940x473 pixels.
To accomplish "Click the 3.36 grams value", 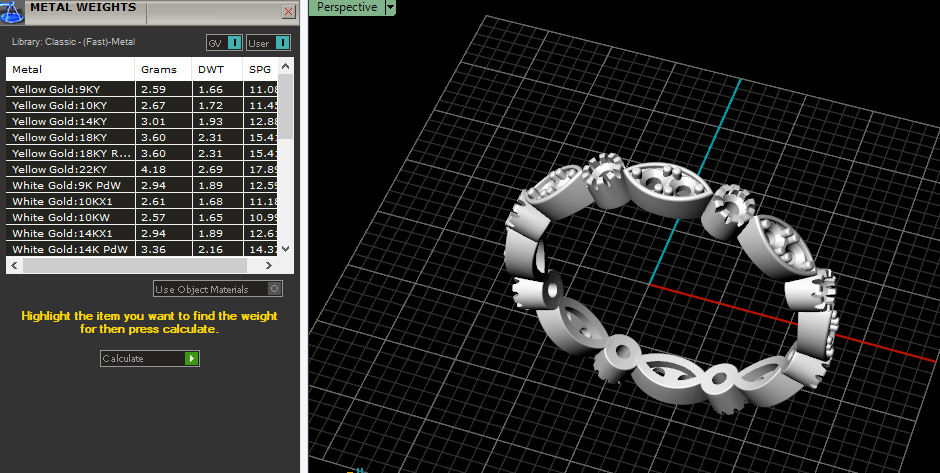I will pos(153,249).
